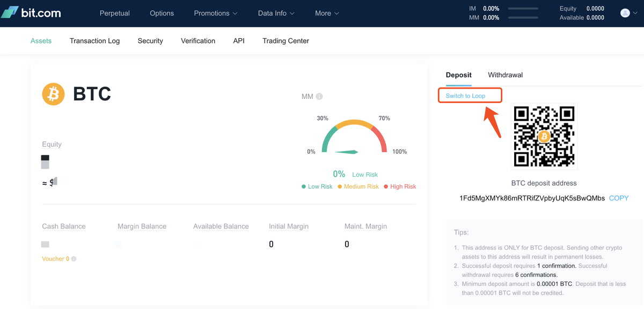This screenshot has height=309, width=644.
Task: Click the Voucher info icon
Action: point(74,259)
